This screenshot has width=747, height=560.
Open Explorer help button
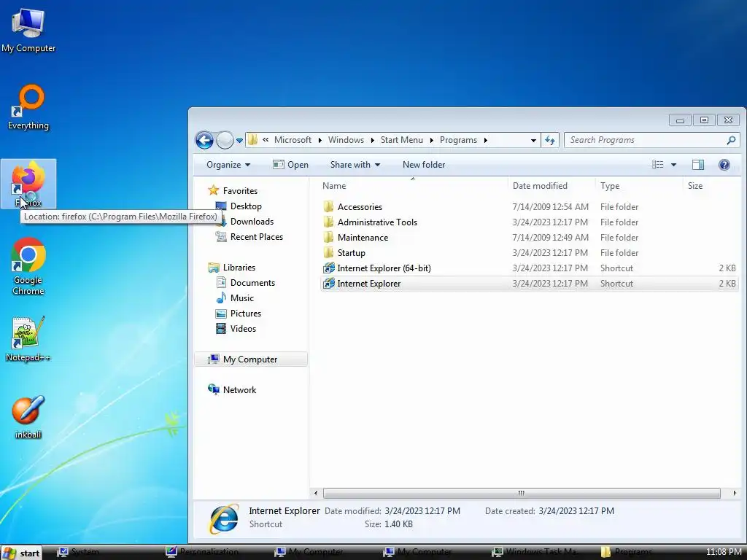coord(724,165)
